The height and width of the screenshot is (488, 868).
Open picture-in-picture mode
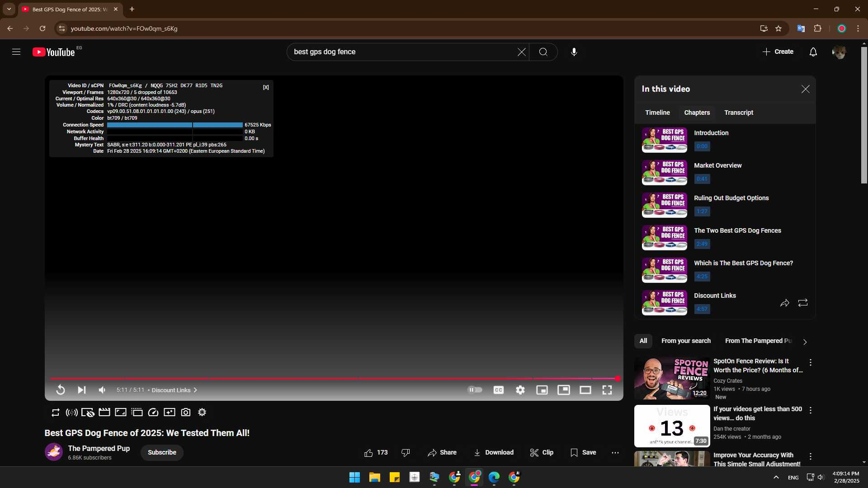pos(564,390)
